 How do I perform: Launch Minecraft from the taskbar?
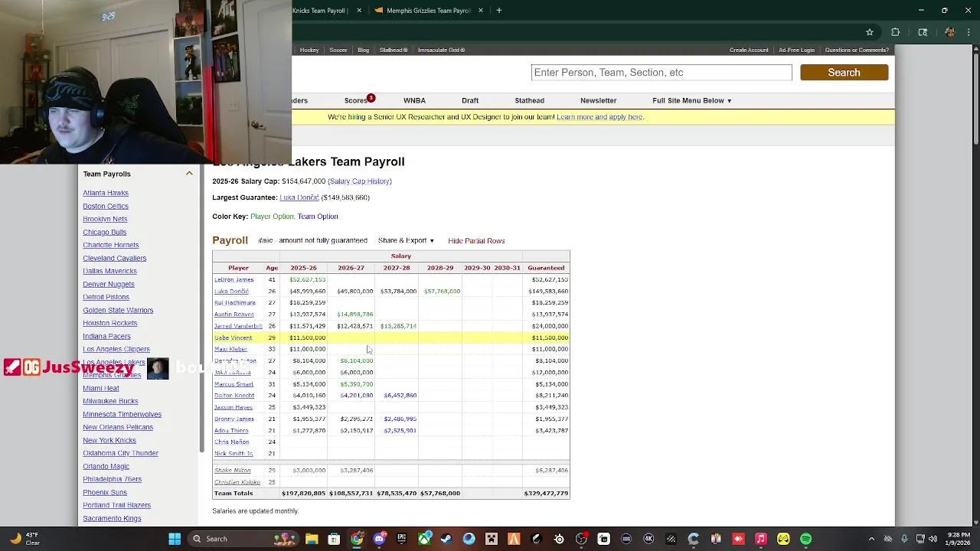coord(492,539)
